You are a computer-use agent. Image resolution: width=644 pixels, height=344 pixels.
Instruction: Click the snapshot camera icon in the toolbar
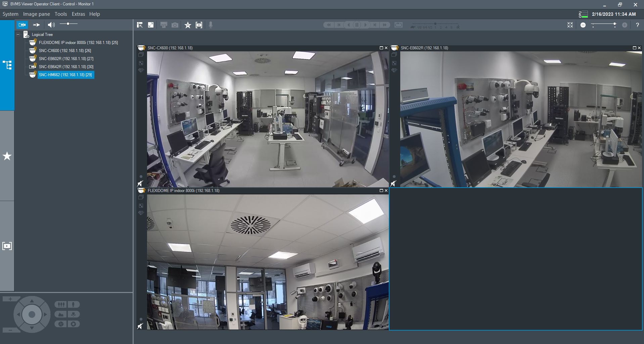pos(175,25)
